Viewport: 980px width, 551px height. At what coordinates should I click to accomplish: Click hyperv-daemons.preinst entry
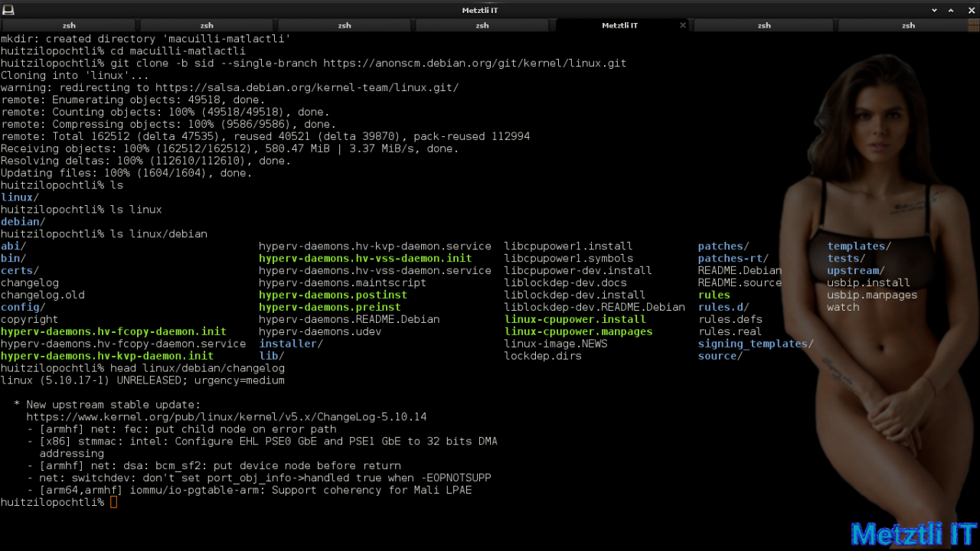330,307
